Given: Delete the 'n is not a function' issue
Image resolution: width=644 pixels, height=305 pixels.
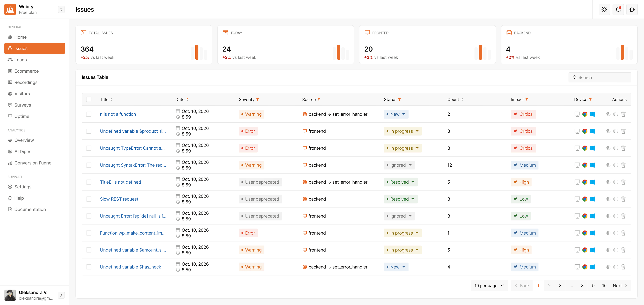Looking at the screenshot, I should (x=623, y=114).
